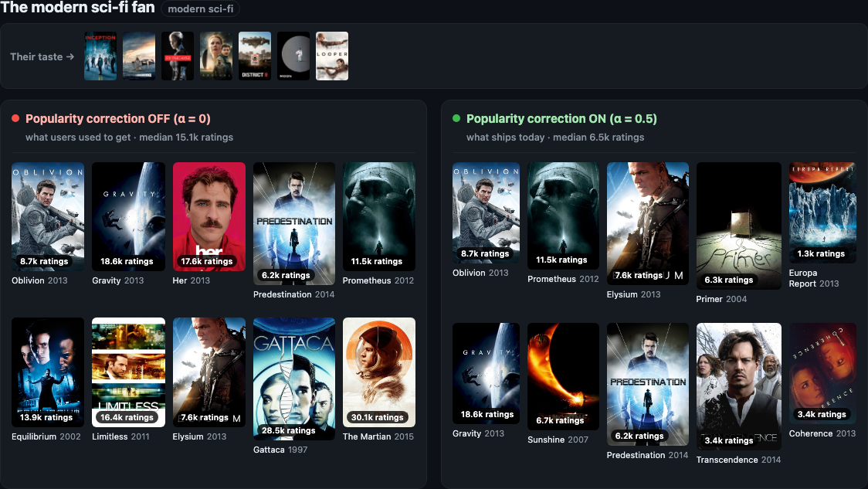868x489 pixels.
Task: Click the 'Sunshine 2007' caption
Action: point(558,440)
